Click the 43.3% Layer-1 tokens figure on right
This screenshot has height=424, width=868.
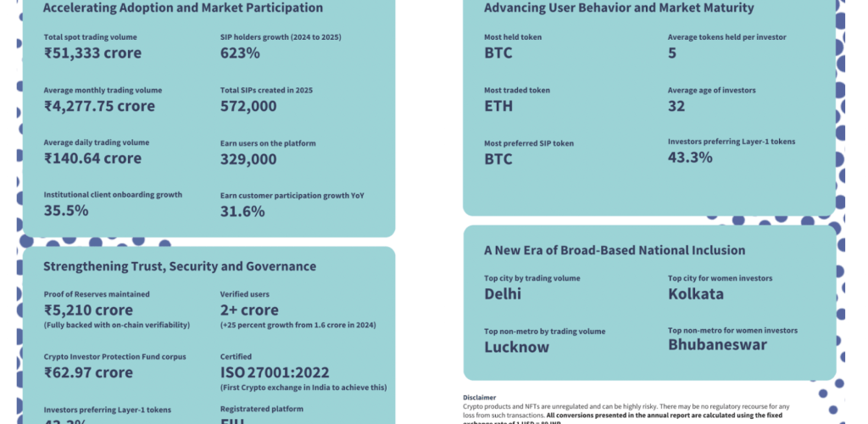click(690, 158)
